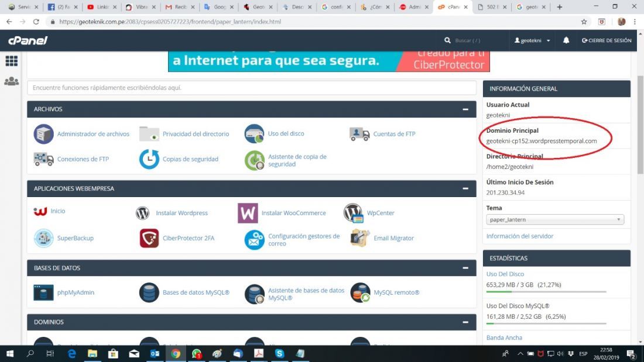
Task: Open the Uso Del Disco statistics link
Action: pos(505,274)
